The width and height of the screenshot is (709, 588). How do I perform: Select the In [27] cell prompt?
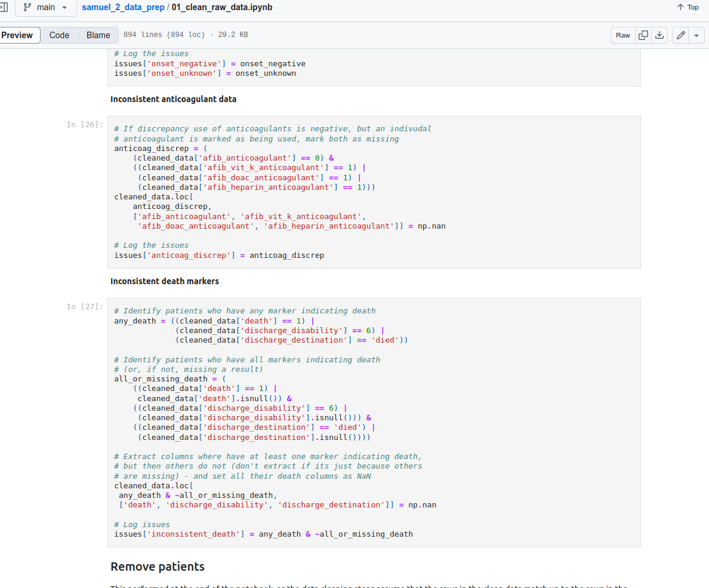(85, 306)
